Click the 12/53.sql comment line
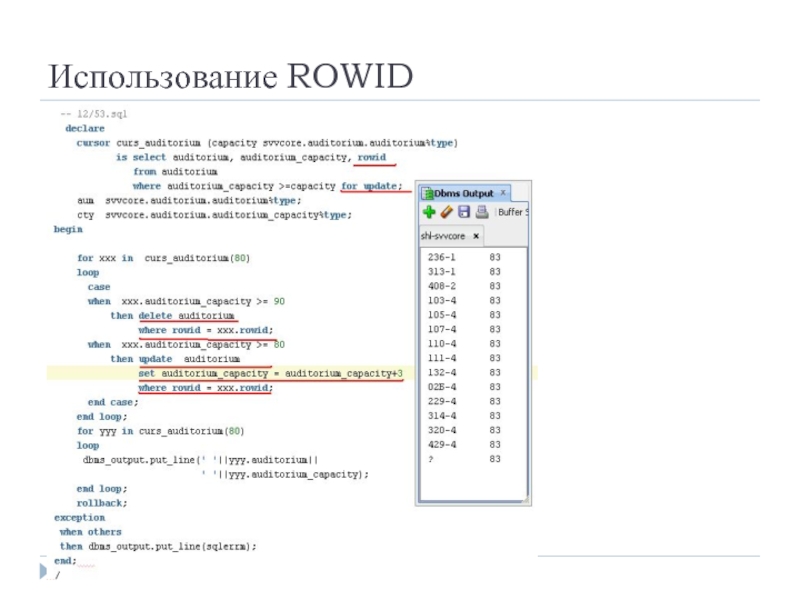Viewport: 800px width, 600px height. (94, 114)
